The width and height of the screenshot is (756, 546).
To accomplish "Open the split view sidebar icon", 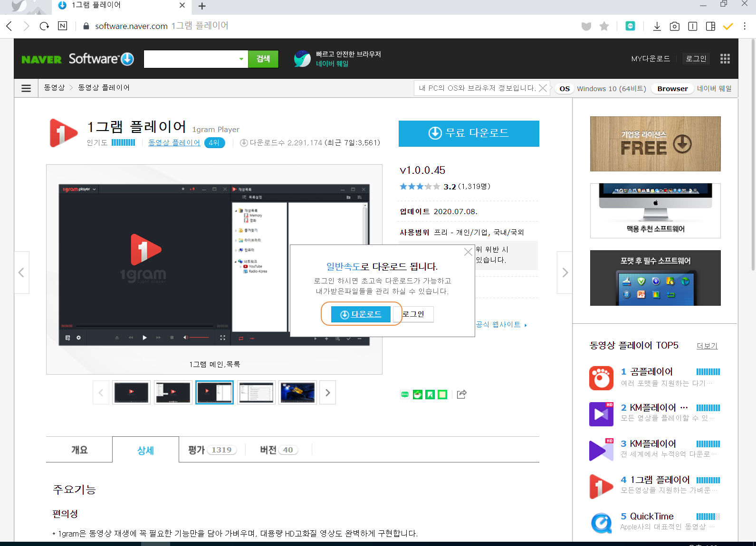I will (x=710, y=26).
